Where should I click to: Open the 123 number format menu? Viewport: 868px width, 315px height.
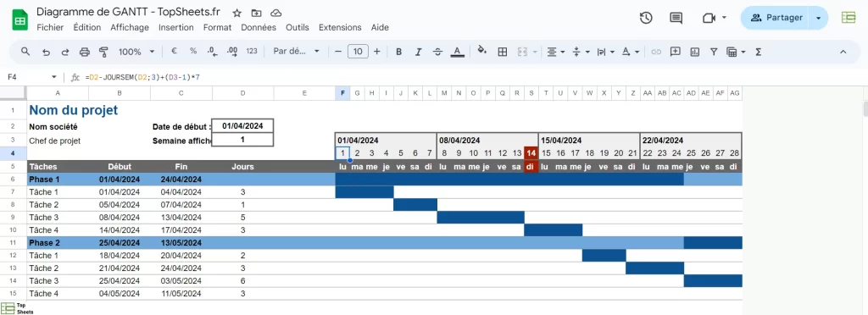(251, 51)
